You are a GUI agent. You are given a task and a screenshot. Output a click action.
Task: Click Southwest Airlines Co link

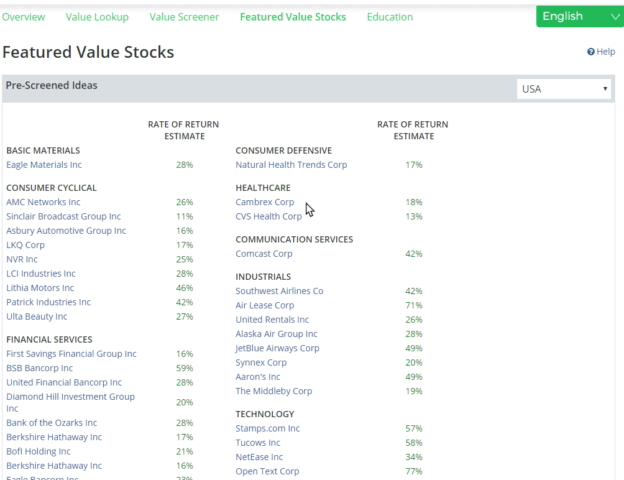pyautogui.click(x=279, y=291)
